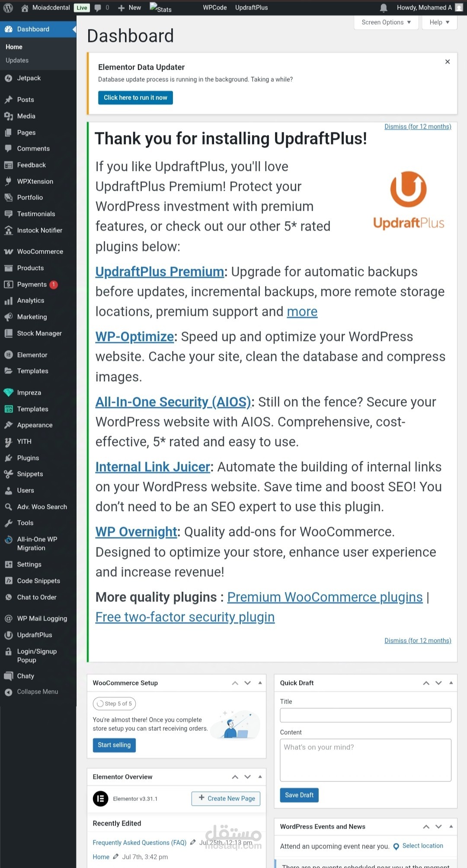The height and width of the screenshot is (868, 467).
Task: Open the Plugins menu item
Action: coord(28,458)
